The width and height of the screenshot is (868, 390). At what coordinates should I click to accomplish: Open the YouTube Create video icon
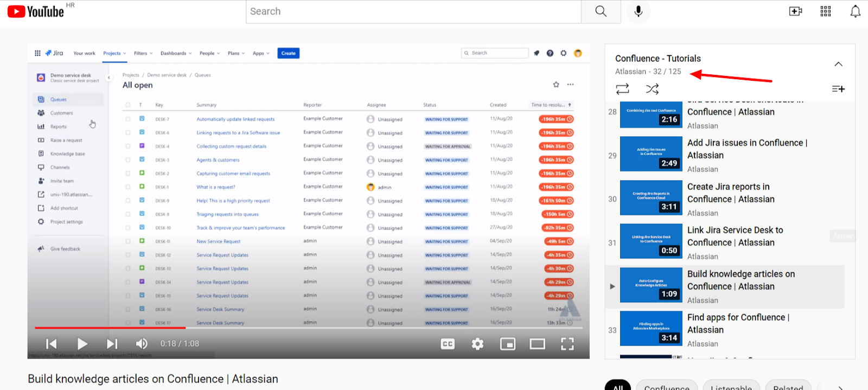(795, 11)
